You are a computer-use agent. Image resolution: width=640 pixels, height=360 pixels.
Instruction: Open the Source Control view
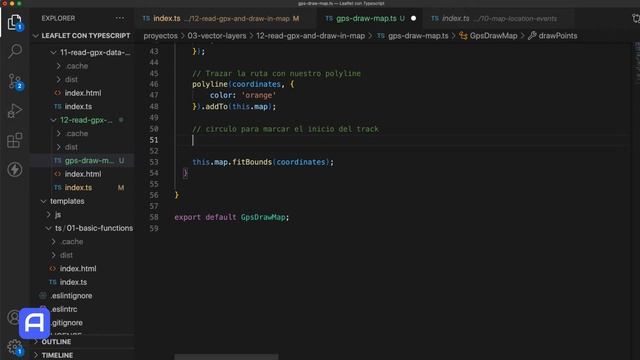(16, 82)
